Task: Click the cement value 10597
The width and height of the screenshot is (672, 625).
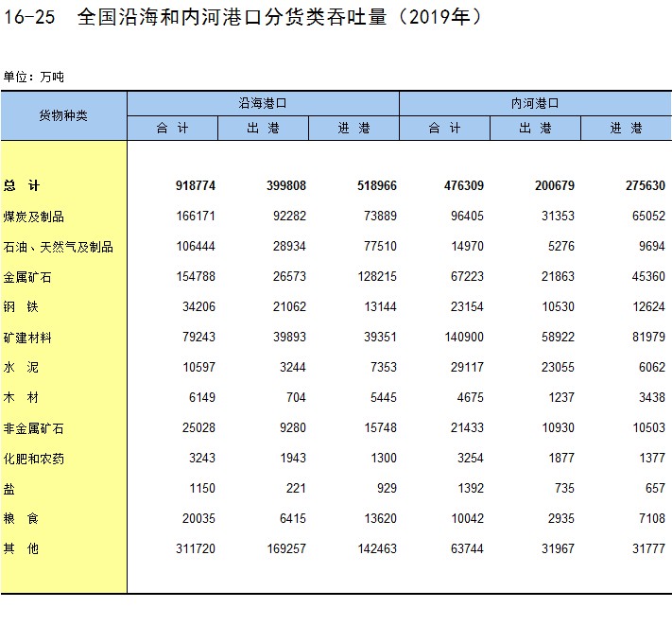Action: click(x=199, y=368)
